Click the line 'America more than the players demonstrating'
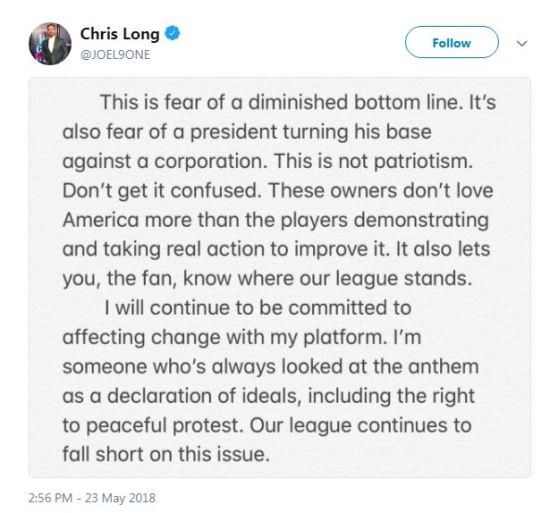 276,221
